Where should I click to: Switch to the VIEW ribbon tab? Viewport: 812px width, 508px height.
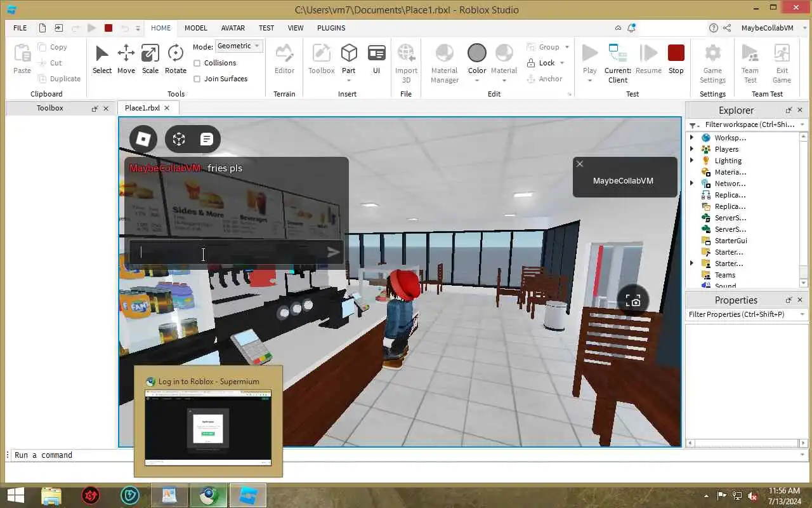point(296,28)
